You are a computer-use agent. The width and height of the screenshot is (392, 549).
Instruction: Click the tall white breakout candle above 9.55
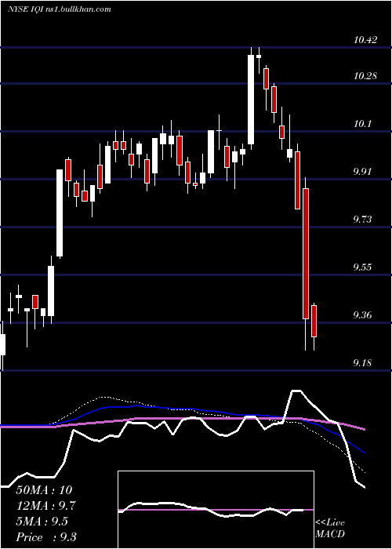point(60,213)
